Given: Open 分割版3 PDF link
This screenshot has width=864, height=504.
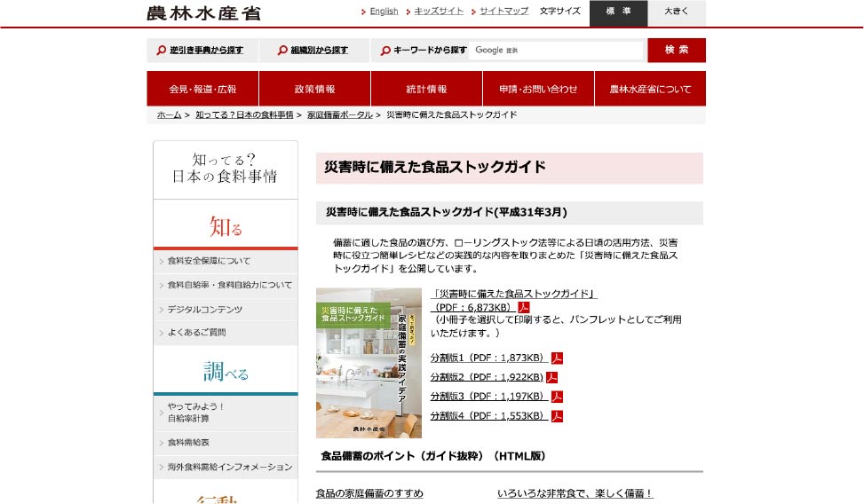Looking at the screenshot, I should [489, 397].
